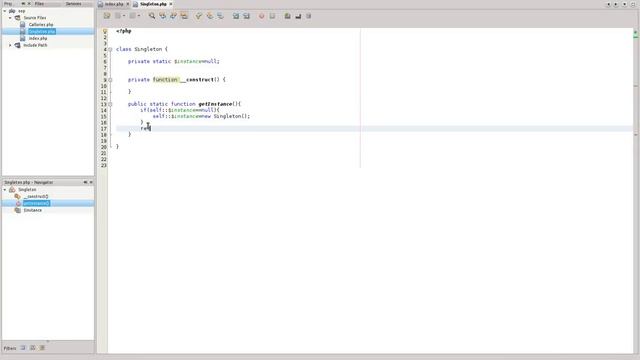Expand the Include Path node
The image size is (640, 360).
10,45
